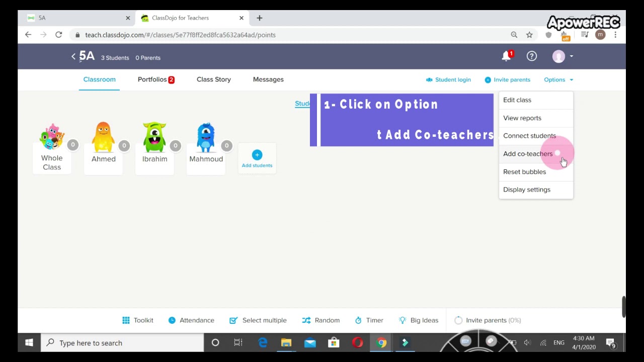Click the notification bell icon
The width and height of the screenshot is (644, 362).
click(506, 56)
